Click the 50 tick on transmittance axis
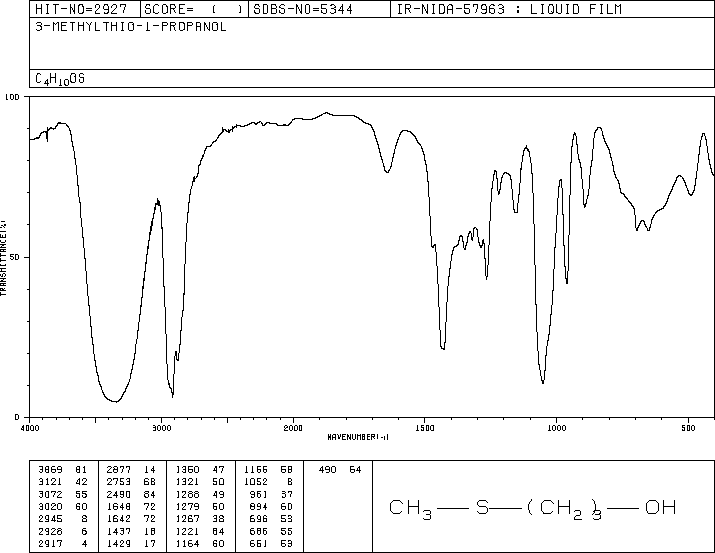Screen dimensions: 715x553 click(x=15, y=257)
